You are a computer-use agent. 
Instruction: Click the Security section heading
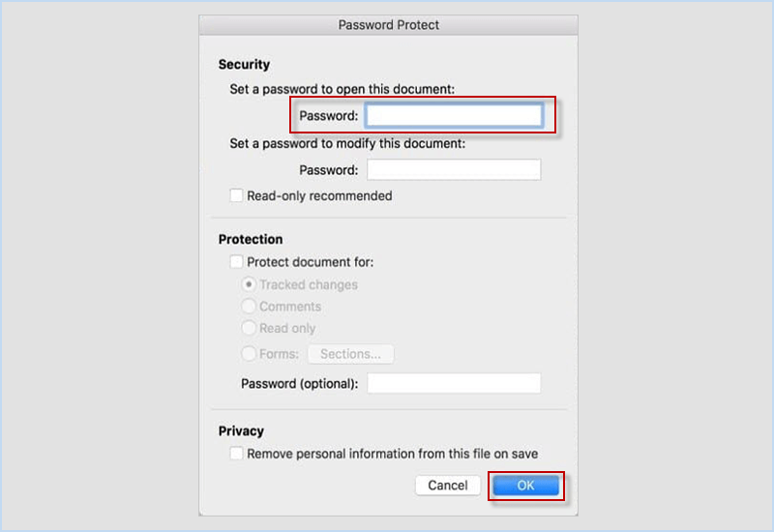click(x=244, y=65)
